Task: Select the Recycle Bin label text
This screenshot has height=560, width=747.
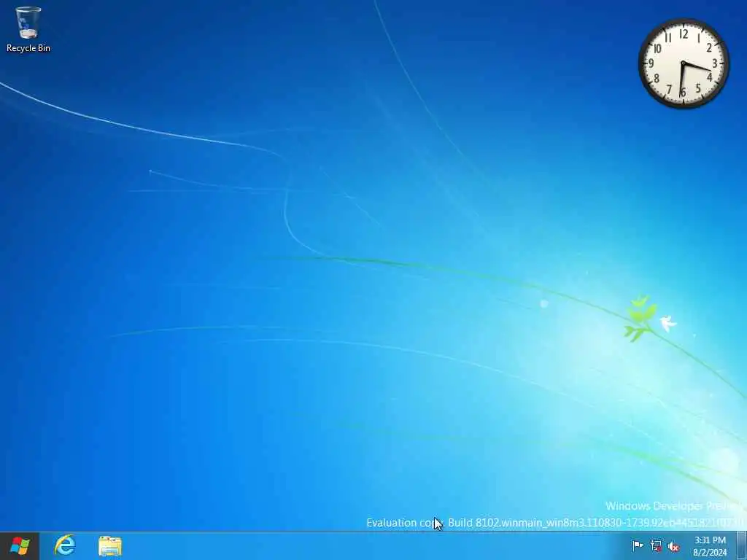Action: (28, 48)
